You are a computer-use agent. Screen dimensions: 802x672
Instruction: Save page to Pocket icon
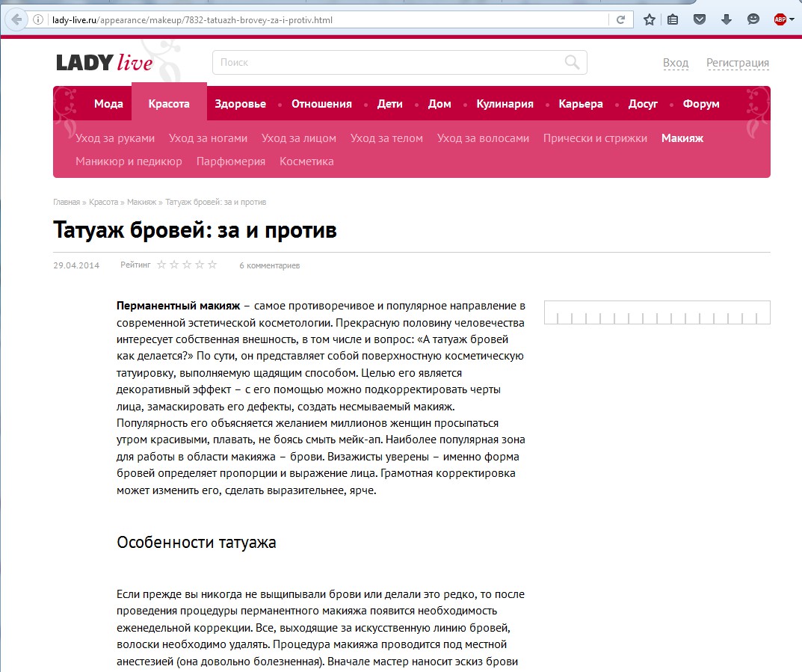[699, 20]
